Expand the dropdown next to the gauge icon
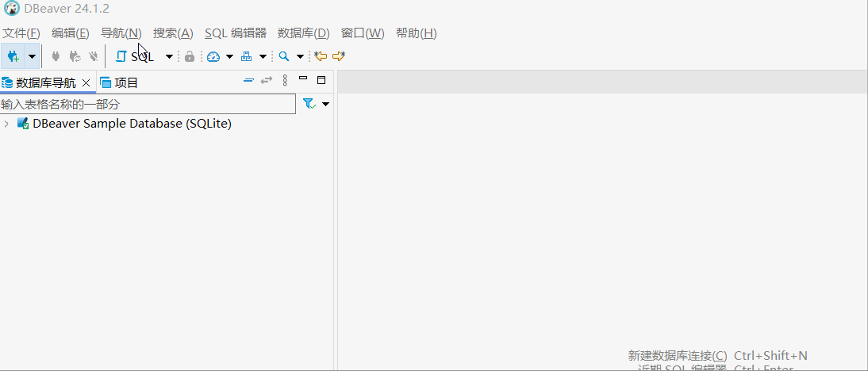Viewport: 868px width, 371px height. (x=229, y=56)
